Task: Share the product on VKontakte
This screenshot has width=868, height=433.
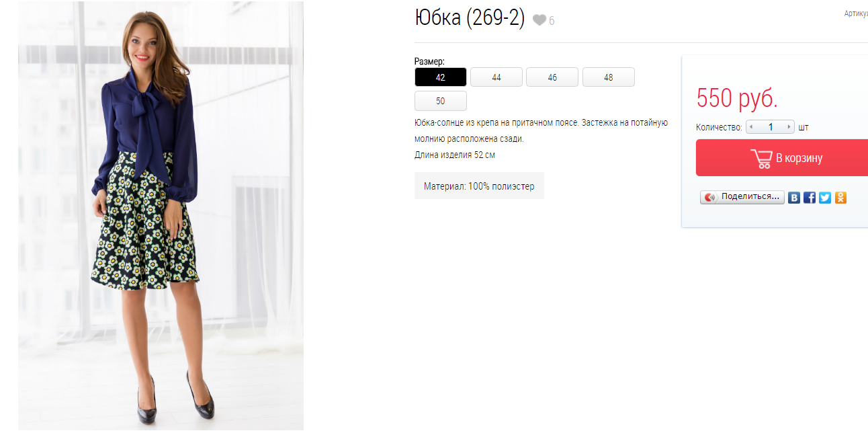Action: 794,198
